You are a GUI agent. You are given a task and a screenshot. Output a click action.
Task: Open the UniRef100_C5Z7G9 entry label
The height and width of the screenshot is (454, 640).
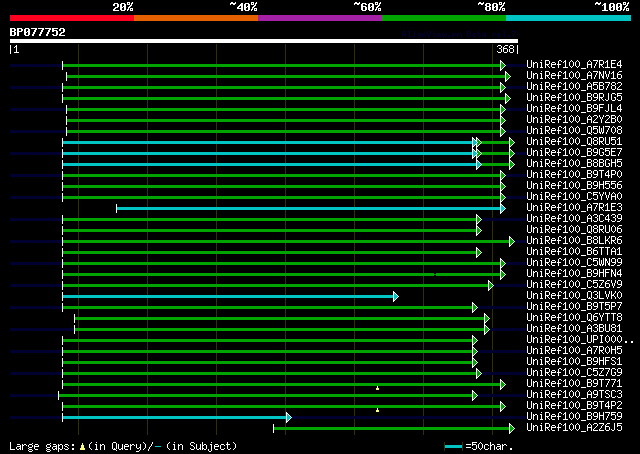(x=574, y=373)
